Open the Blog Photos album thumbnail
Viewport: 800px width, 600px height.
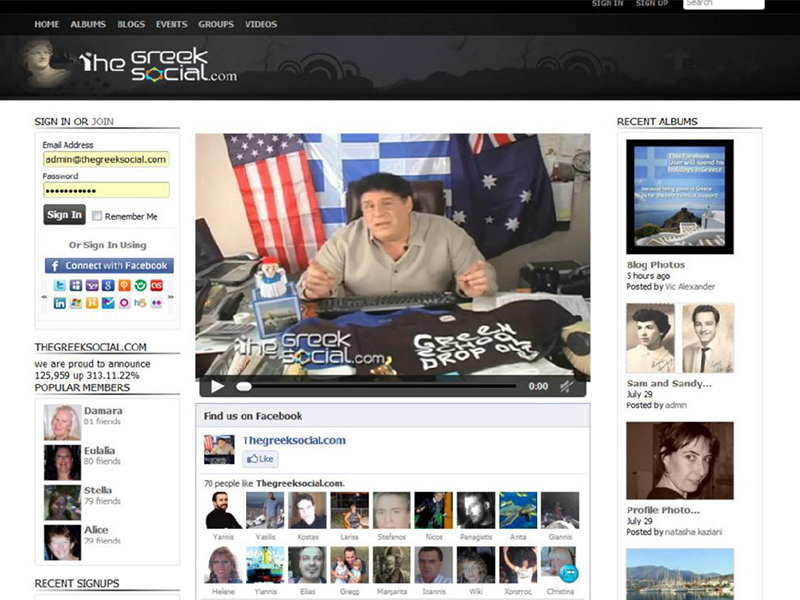coord(680,196)
